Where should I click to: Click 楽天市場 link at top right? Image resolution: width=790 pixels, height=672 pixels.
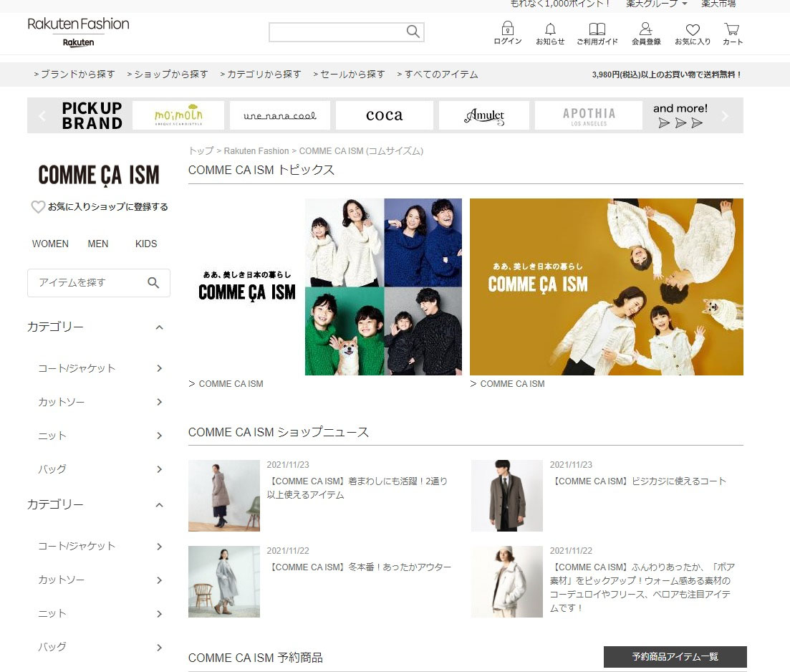[x=718, y=4]
